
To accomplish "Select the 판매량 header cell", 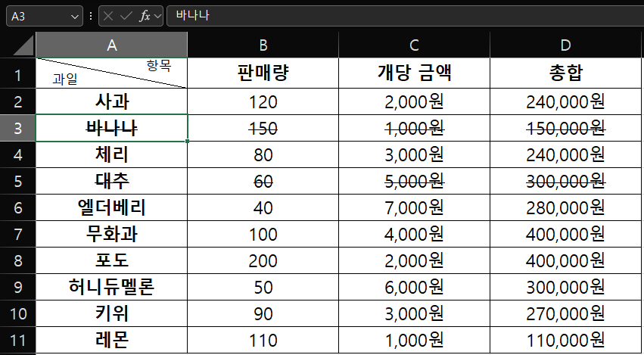I will coord(263,73).
